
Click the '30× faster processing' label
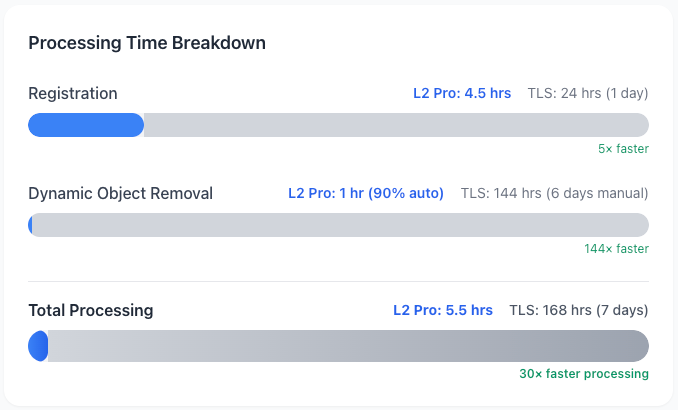click(583, 373)
